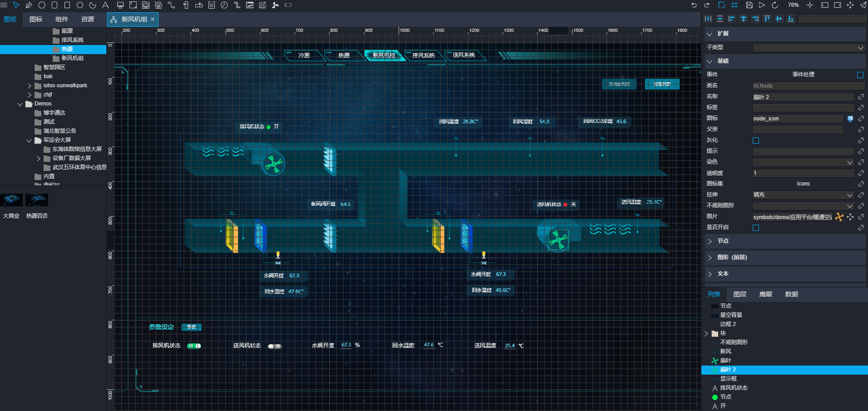
Task: Click the zoom level 76% text
Action: 794,5
